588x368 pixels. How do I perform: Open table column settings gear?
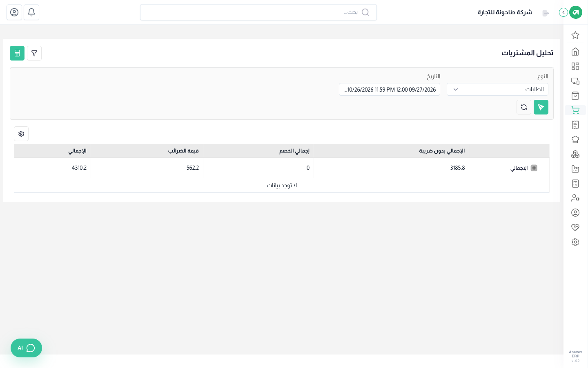(x=21, y=134)
